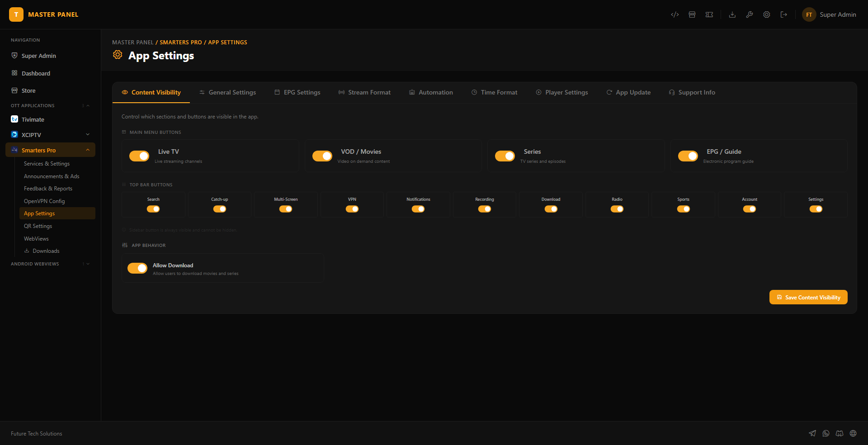
Task: Toggle EPG / Guide switch
Action: tap(688, 156)
